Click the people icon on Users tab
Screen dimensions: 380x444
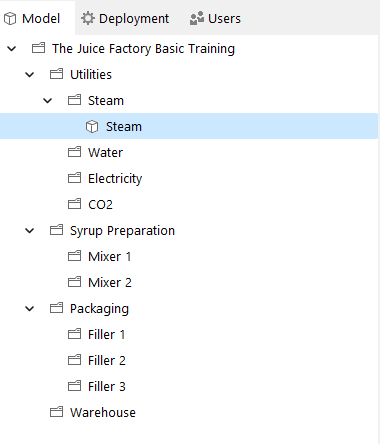pos(197,18)
